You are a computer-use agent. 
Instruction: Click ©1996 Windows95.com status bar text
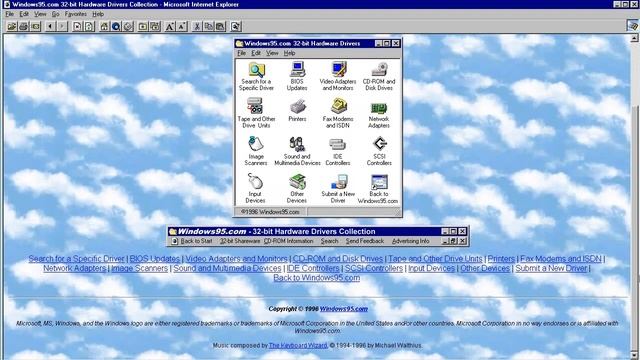(270, 212)
